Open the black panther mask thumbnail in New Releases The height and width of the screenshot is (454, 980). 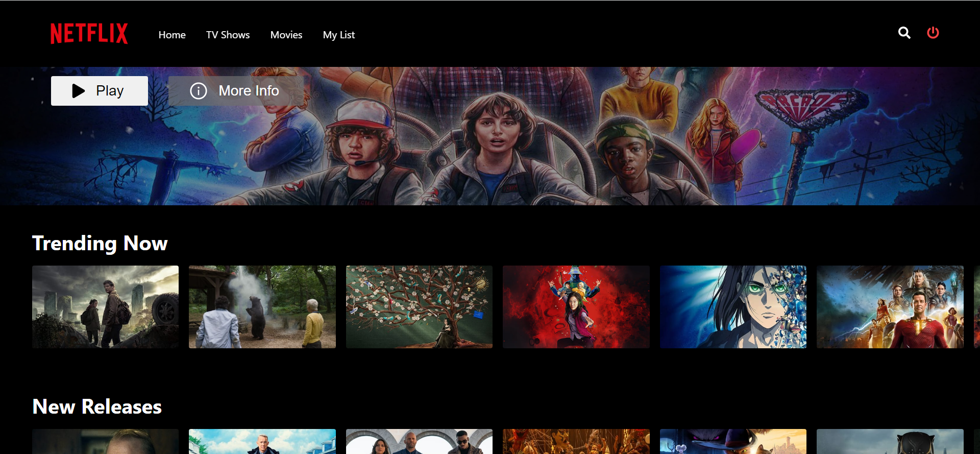[x=890, y=441]
